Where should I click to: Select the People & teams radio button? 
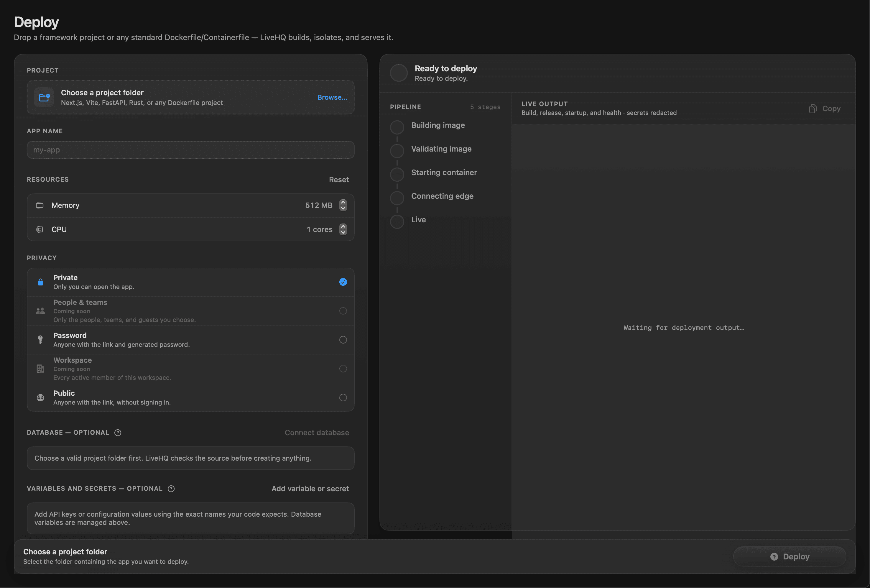point(343,311)
